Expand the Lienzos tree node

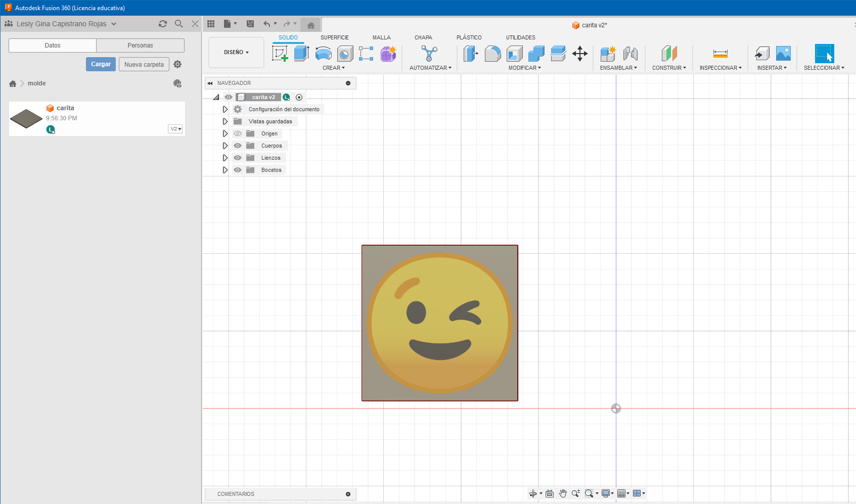pos(225,158)
